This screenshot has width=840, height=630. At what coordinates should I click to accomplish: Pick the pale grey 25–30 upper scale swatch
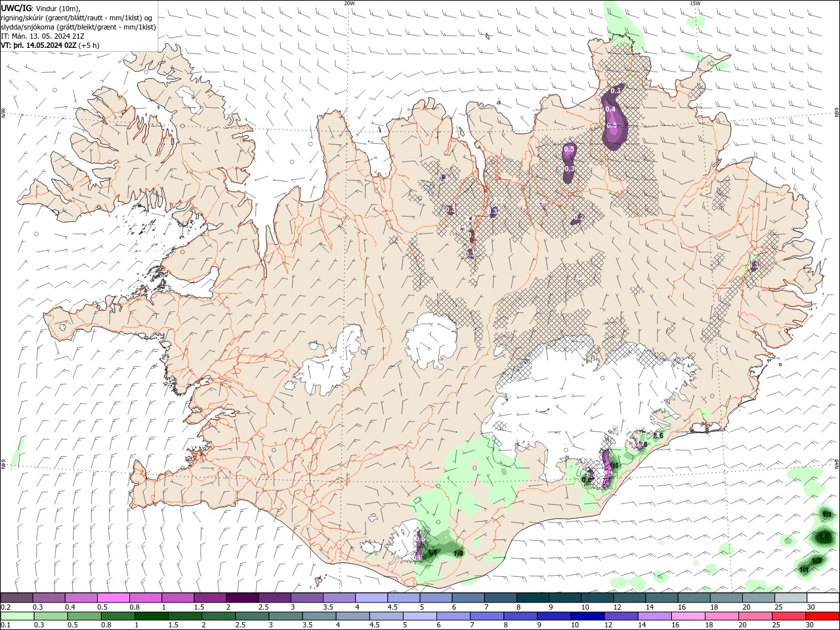pyautogui.click(x=790, y=597)
